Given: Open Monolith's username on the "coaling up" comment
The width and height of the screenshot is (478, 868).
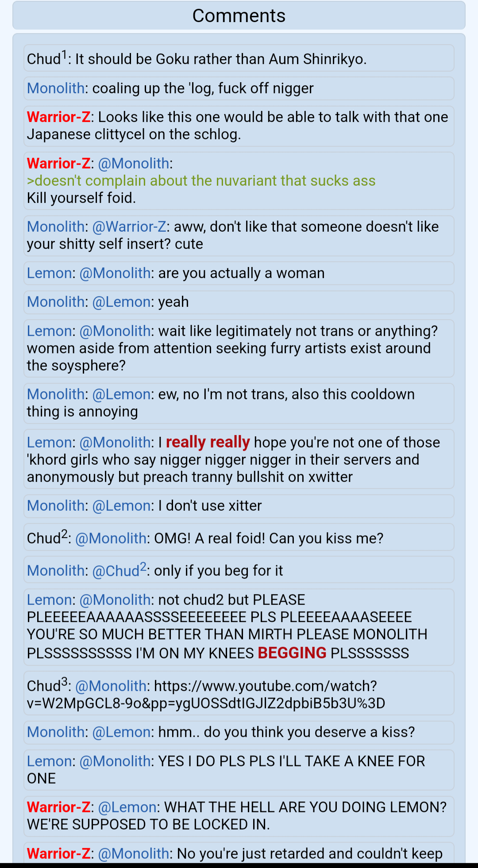Looking at the screenshot, I should (56, 88).
